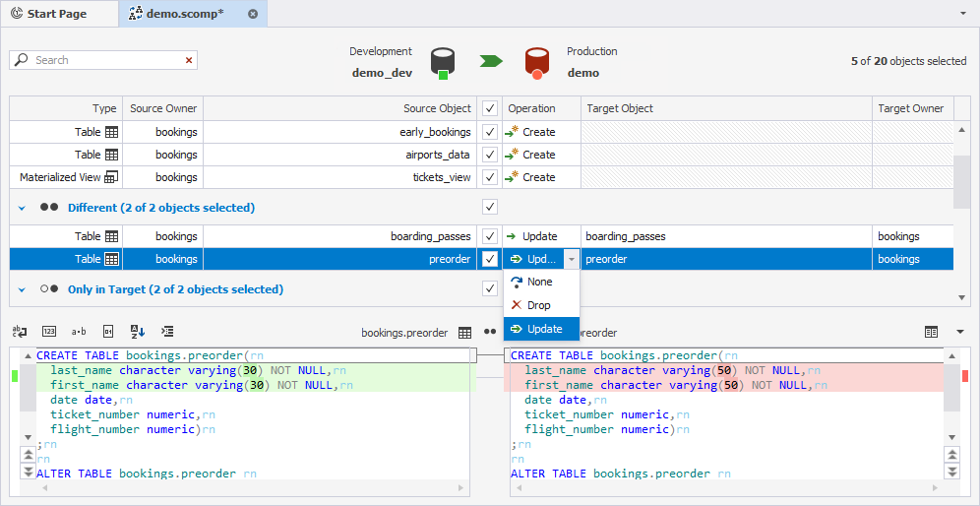Sort by the Operation column header

(542, 108)
